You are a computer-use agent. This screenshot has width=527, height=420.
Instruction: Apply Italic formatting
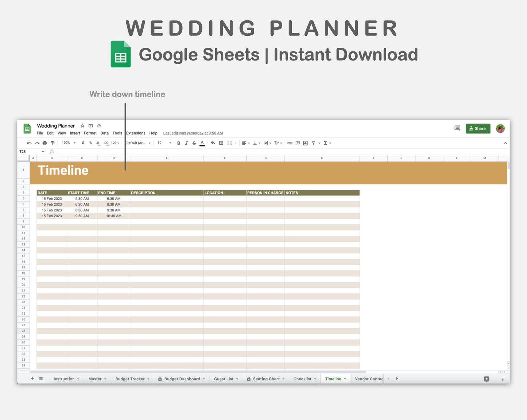pos(186,143)
